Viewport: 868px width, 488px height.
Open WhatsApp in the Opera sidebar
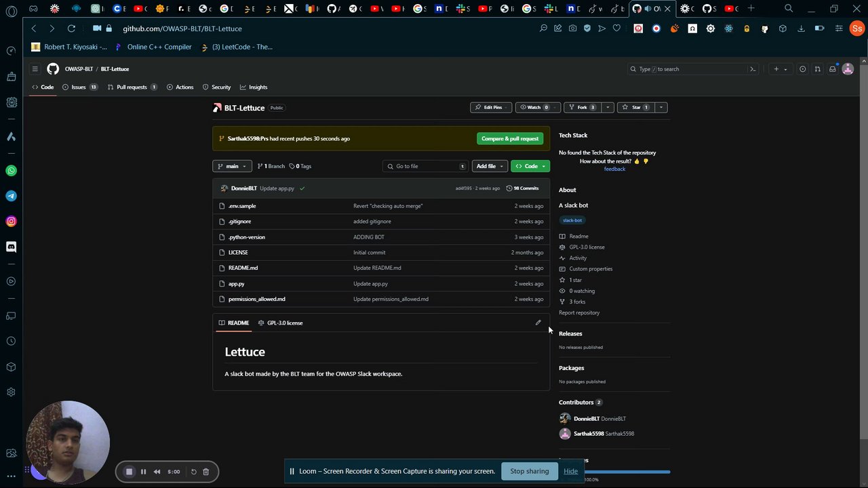(x=11, y=171)
